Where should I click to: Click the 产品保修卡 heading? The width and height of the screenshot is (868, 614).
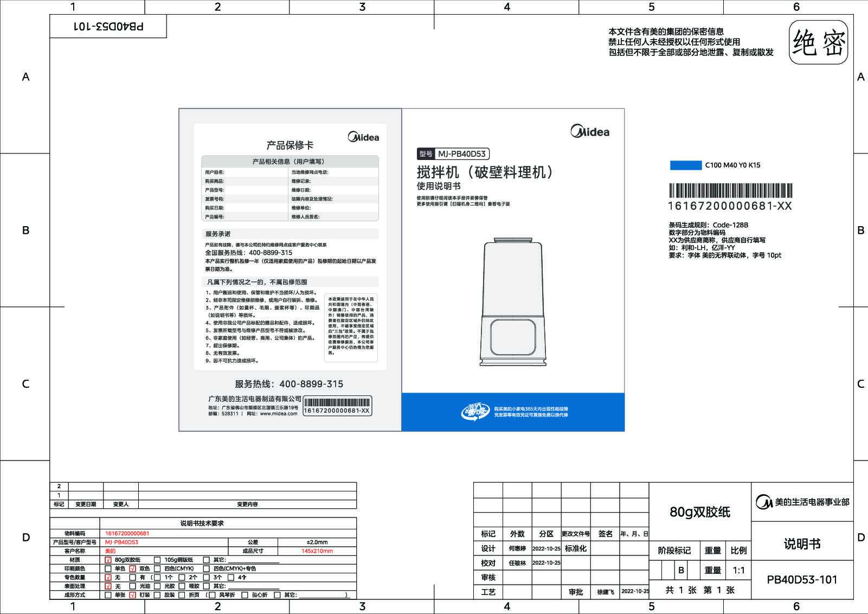click(x=290, y=145)
